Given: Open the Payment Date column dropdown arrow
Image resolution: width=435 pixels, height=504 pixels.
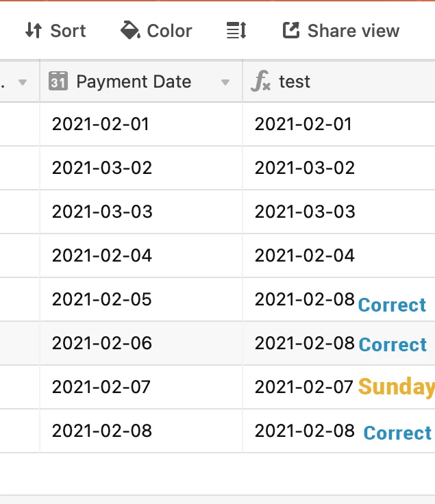Looking at the screenshot, I should click(225, 82).
